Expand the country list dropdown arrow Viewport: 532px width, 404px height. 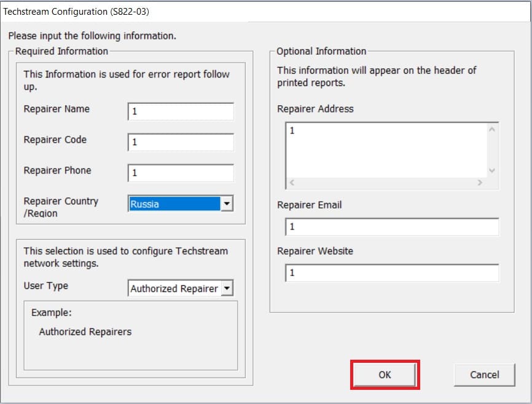[227, 204]
